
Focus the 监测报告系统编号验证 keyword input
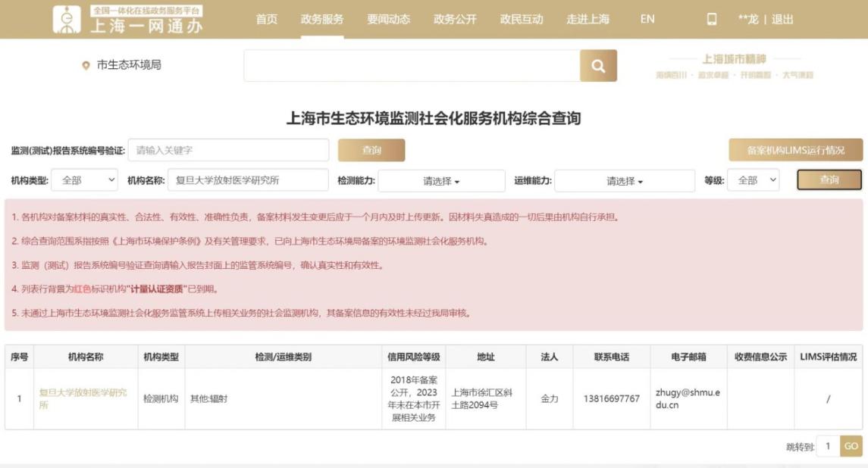[228, 150]
